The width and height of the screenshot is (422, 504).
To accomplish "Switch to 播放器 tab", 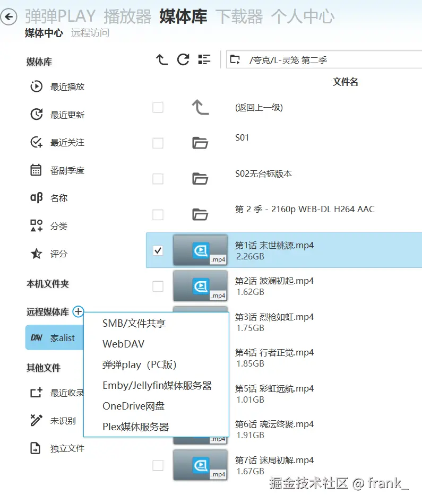I will [x=127, y=16].
